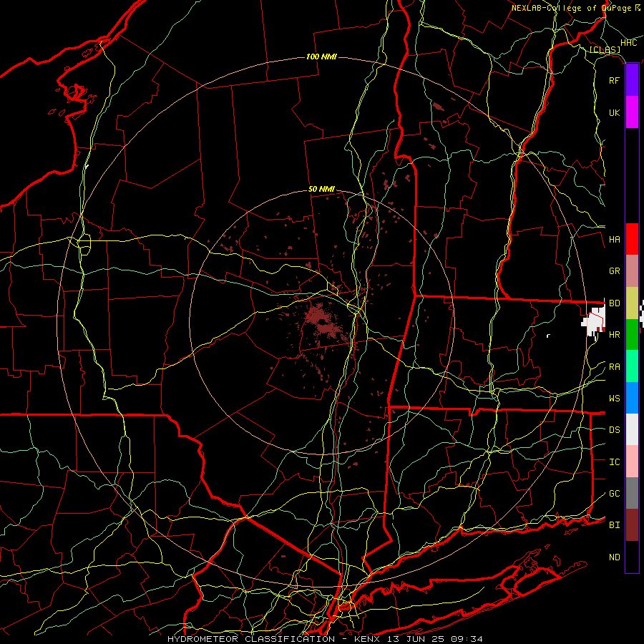
Task: Click the HYDROMETEOR CLASSIFICATION title text
Action: tap(251, 639)
